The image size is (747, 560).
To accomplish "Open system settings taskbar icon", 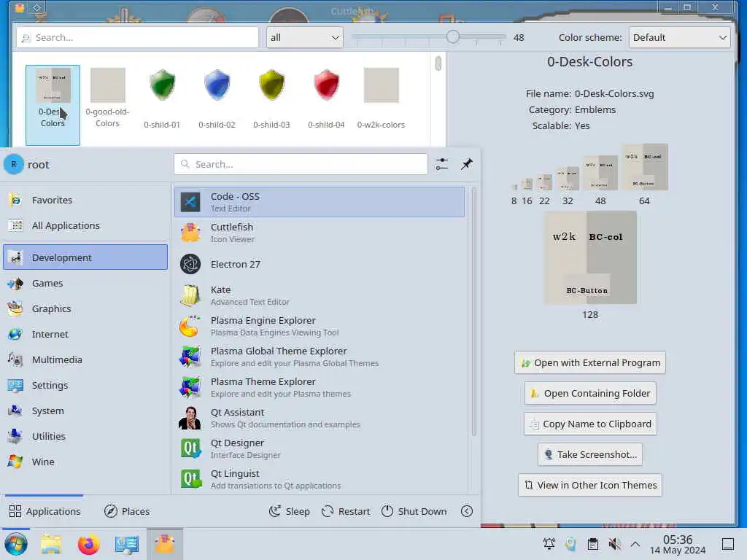I will 127,544.
